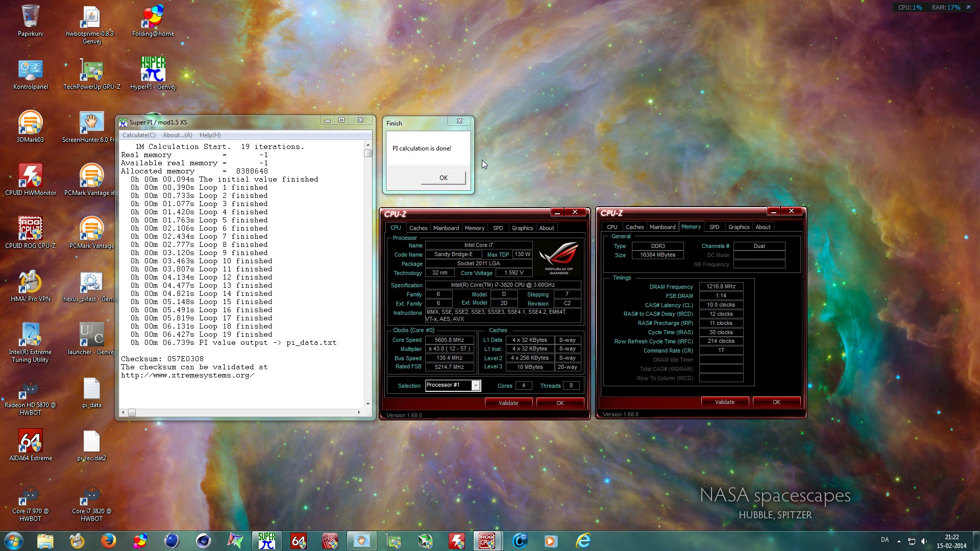980x551 pixels.
Task: Open Internet Explorer from the taskbar
Action: tap(583, 541)
